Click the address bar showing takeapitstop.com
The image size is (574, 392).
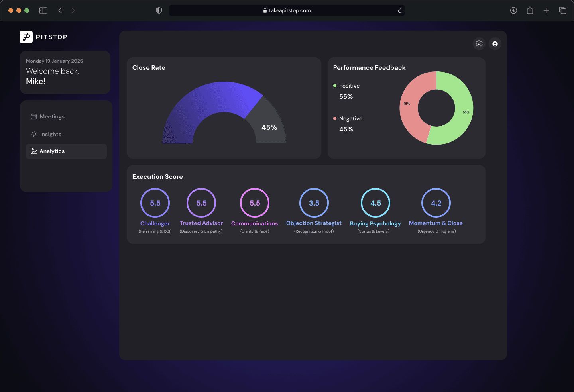287,10
